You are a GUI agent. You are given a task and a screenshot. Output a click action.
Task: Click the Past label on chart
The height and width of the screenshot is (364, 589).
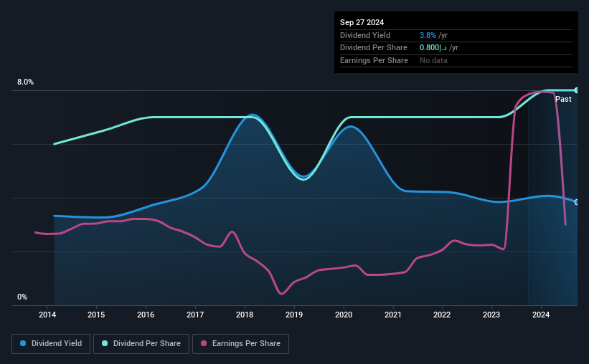click(563, 99)
